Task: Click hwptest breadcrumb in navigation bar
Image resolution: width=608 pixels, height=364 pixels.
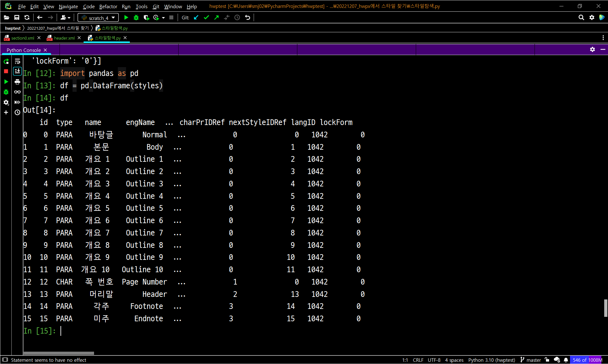Action: (x=13, y=28)
